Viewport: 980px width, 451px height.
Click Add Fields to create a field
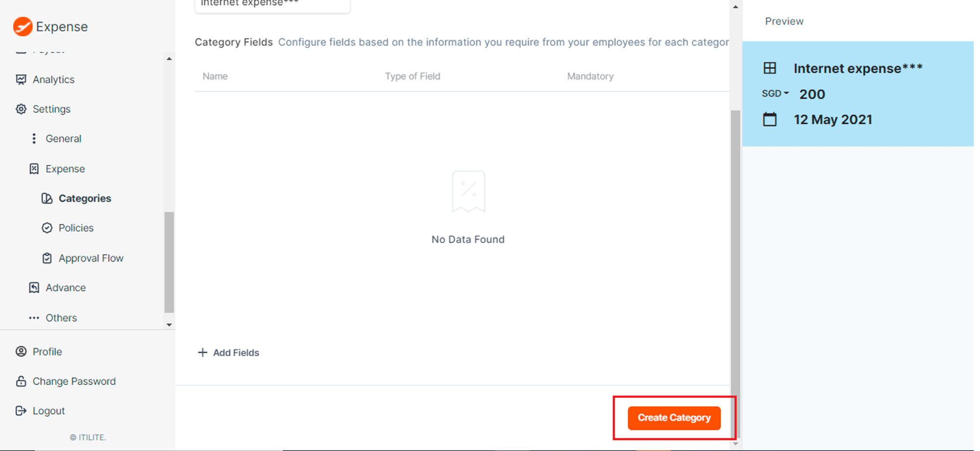[x=228, y=353]
